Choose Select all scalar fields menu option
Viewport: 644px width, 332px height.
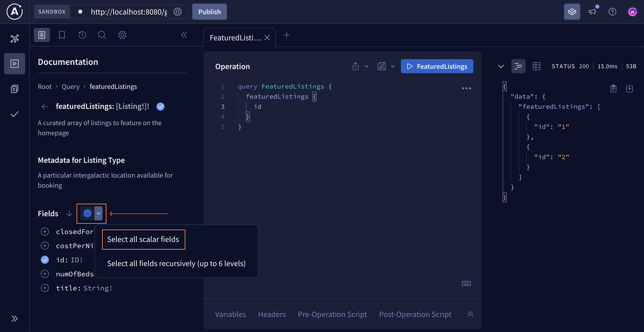point(143,239)
